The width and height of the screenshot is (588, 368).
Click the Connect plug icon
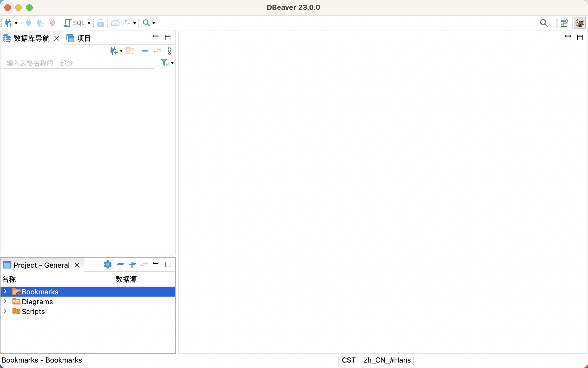click(x=28, y=23)
